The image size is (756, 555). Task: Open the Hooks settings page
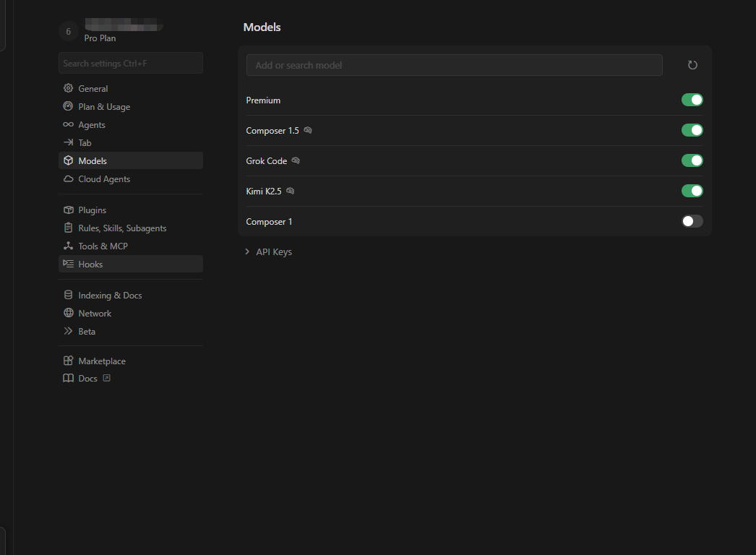coord(131,264)
